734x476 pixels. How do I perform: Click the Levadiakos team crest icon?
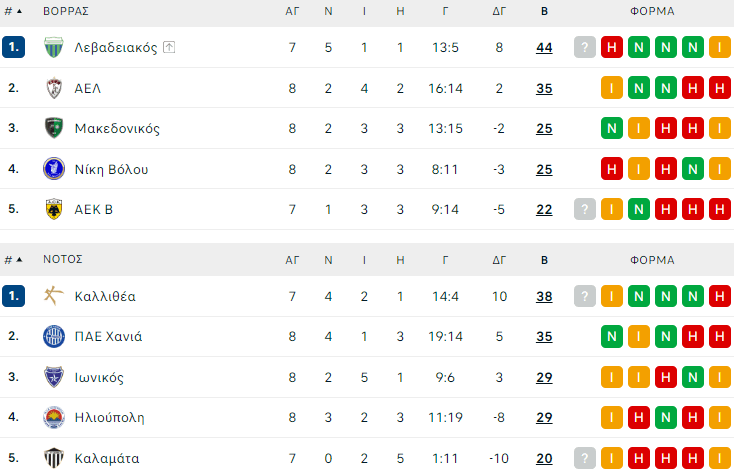pos(54,47)
